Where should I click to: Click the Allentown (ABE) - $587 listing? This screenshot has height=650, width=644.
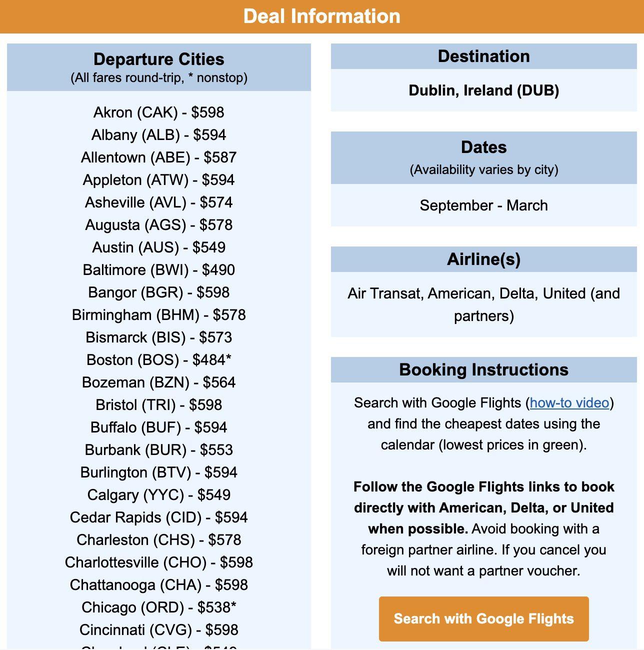(159, 157)
